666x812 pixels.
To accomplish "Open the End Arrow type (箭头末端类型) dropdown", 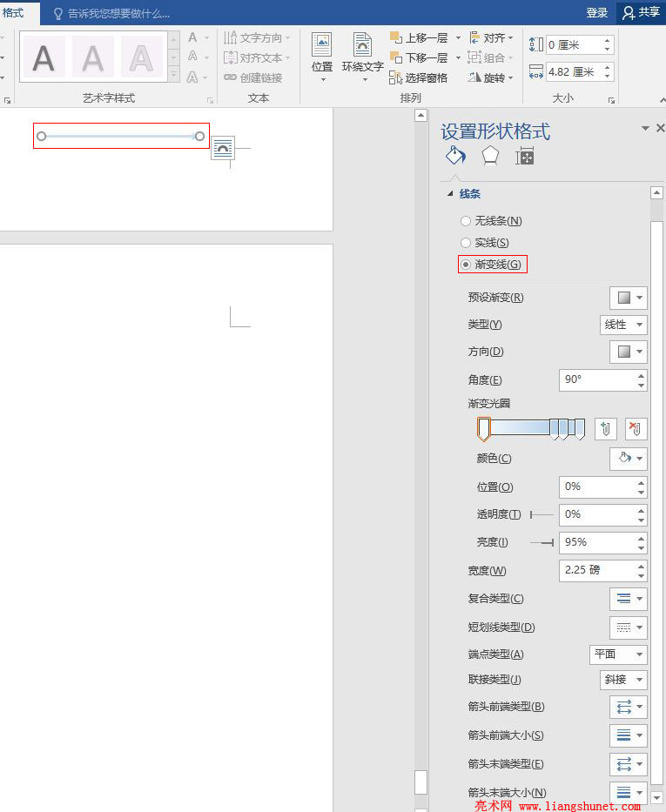I will click(x=629, y=764).
